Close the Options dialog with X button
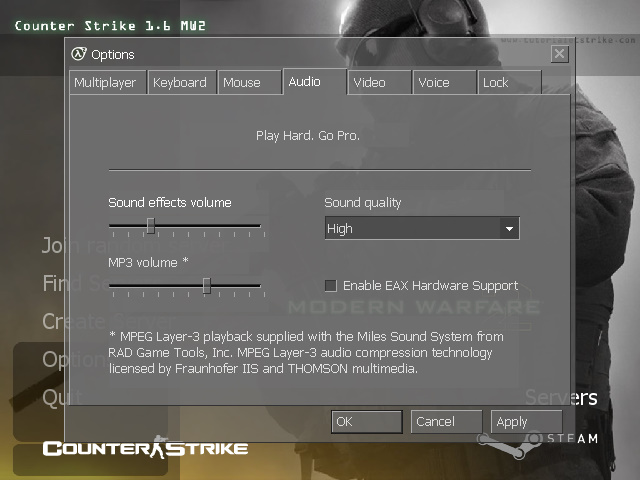Screen dimensions: 640x480 click(x=559, y=54)
